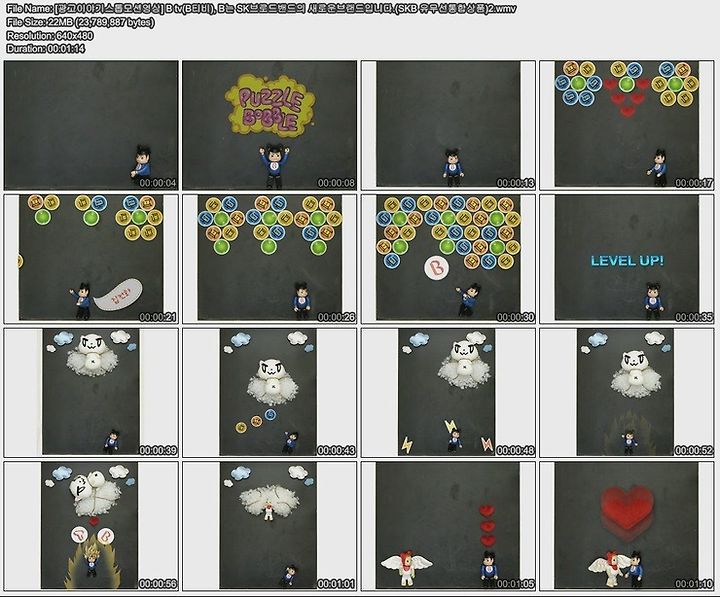Click the winged white character in the 00:01:05 frame
Screen dimensions: 720x597
point(406,567)
